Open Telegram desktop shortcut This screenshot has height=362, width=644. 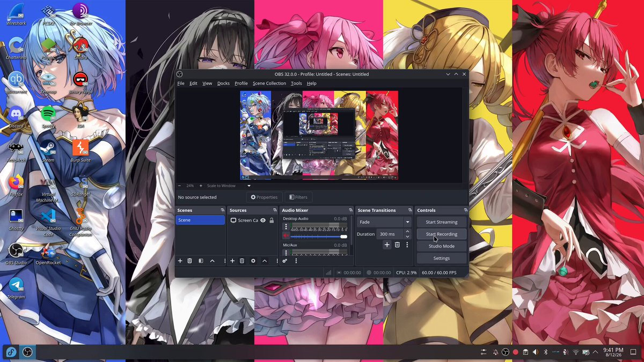(16, 288)
